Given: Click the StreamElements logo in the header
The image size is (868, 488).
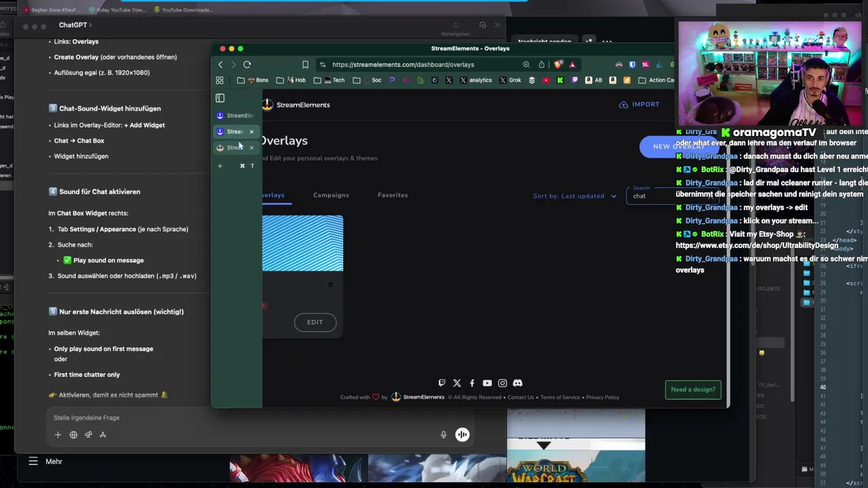Looking at the screenshot, I should (296, 104).
